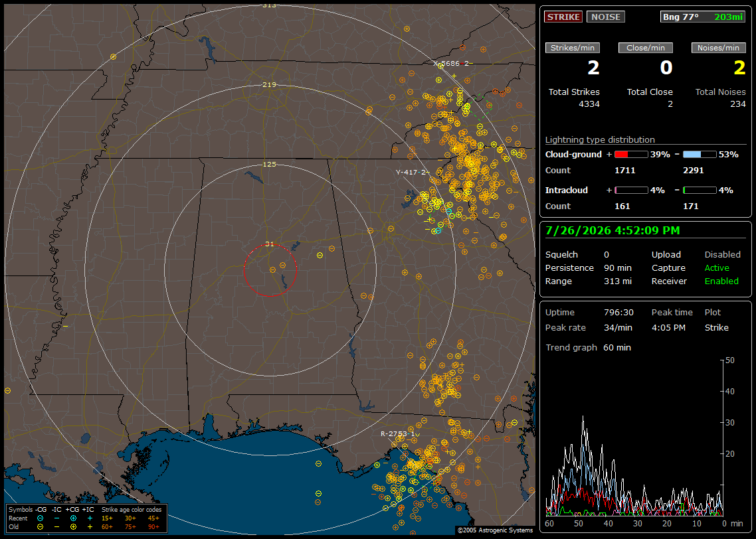Click the NOISE indicator button
The width and height of the screenshot is (756, 539).
pyautogui.click(x=606, y=17)
